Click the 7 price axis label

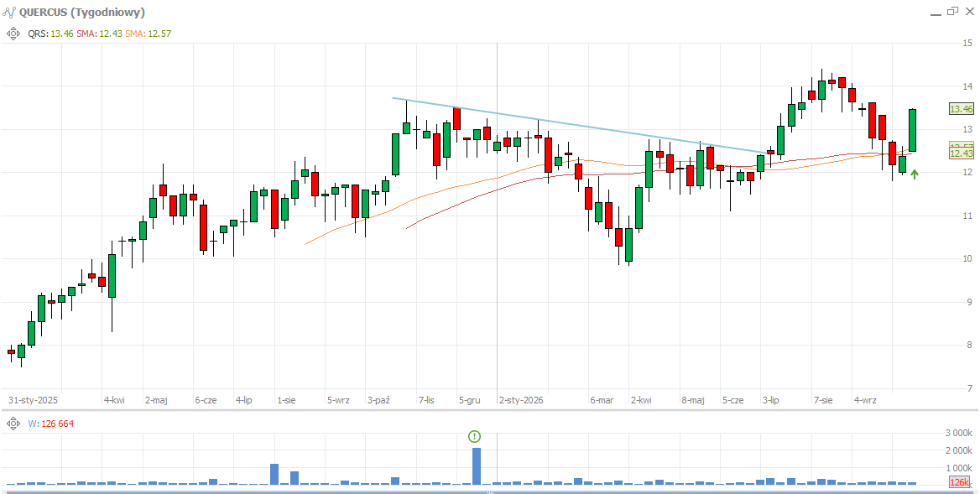pos(969,387)
